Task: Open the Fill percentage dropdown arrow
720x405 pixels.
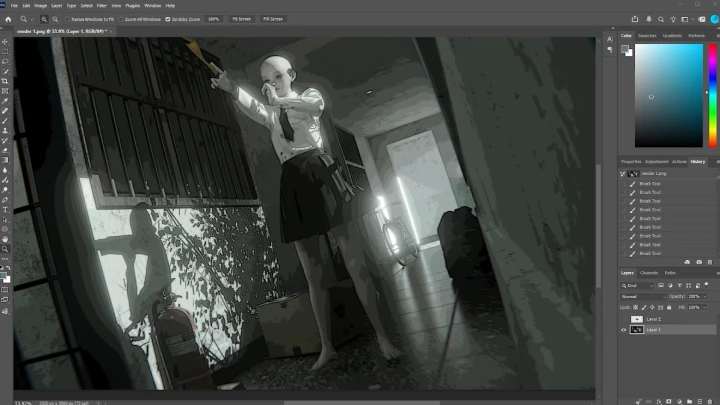Action: pos(705,307)
